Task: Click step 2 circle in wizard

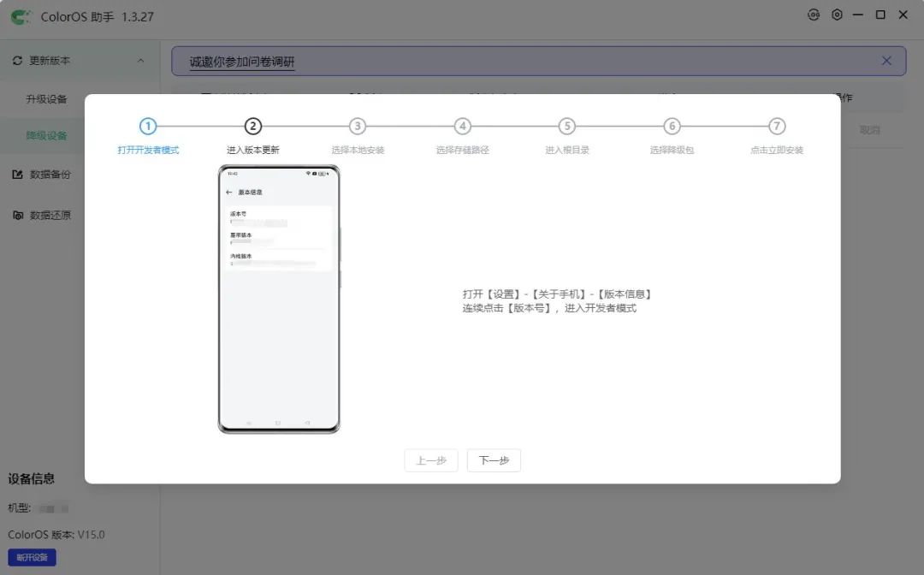Action: click(x=252, y=126)
